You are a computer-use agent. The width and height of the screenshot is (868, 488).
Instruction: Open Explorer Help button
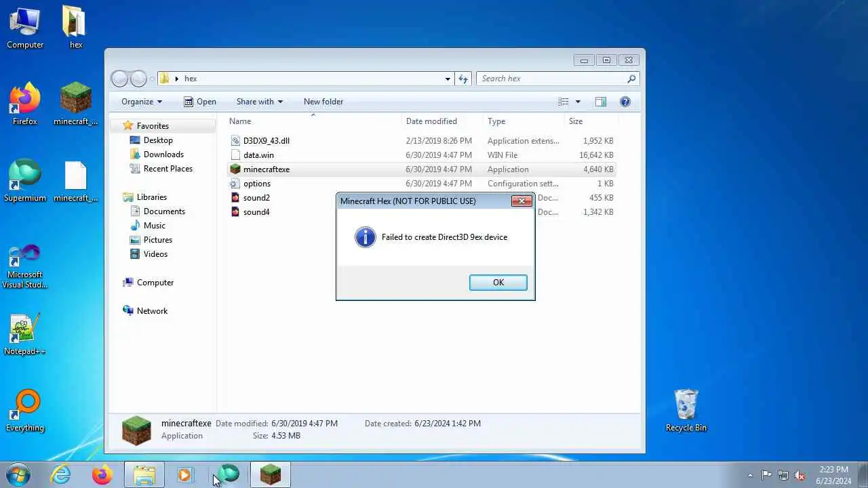pyautogui.click(x=625, y=102)
